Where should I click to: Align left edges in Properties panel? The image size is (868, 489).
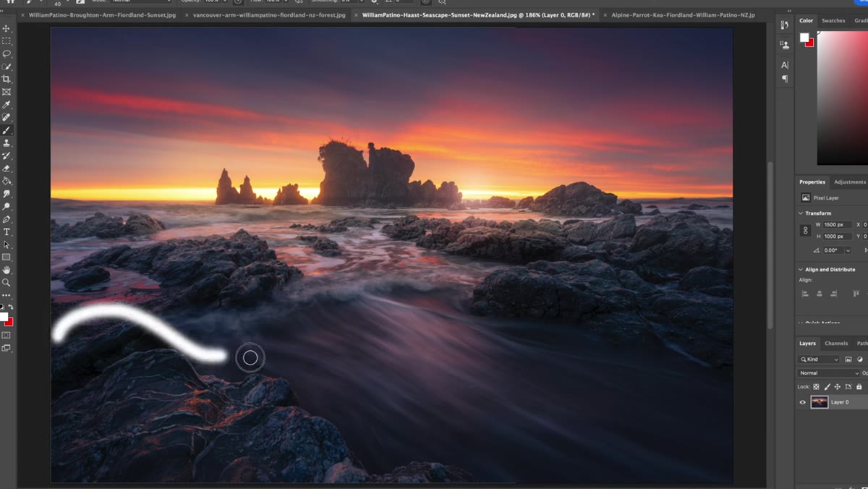(805, 294)
